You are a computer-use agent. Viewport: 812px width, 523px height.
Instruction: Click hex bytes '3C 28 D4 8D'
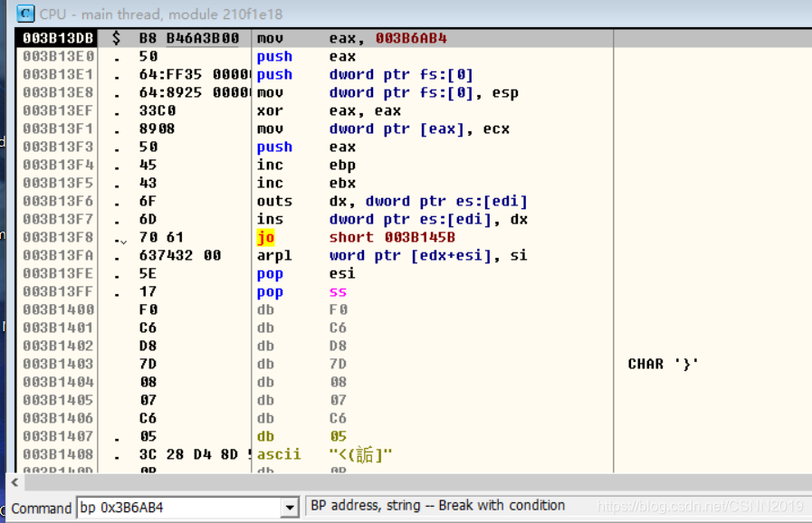coord(188,454)
